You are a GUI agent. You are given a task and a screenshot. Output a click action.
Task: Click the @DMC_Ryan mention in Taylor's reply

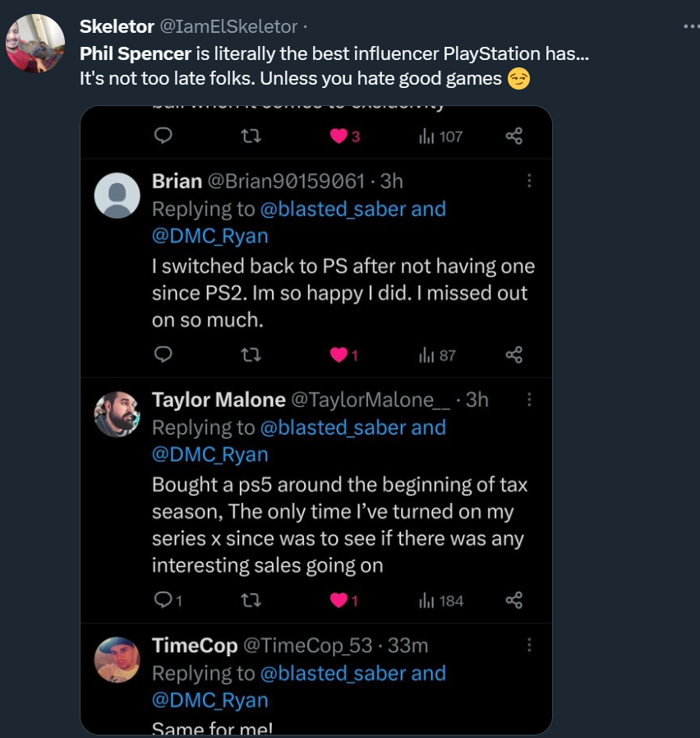pyautogui.click(x=210, y=454)
